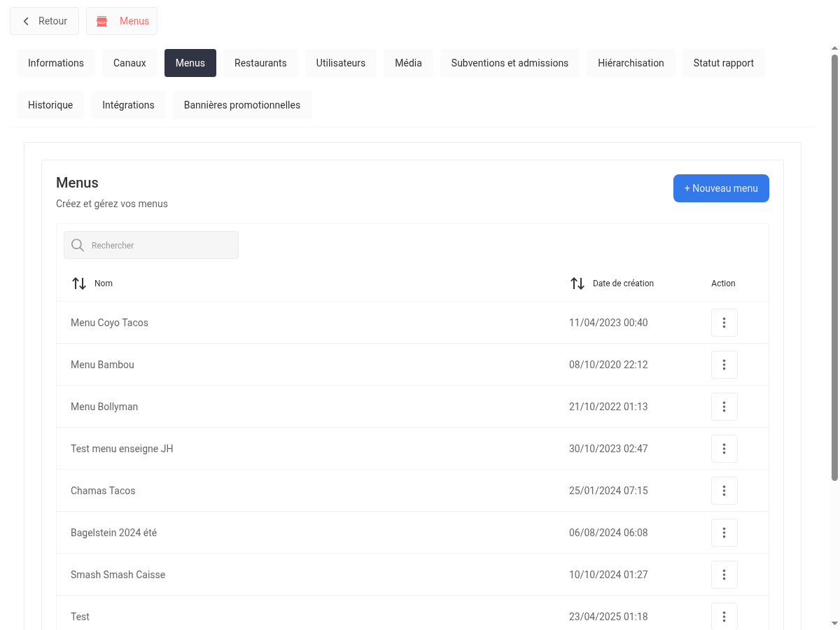
Task: Go to the Restaurants tab
Action: tap(260, 63)
